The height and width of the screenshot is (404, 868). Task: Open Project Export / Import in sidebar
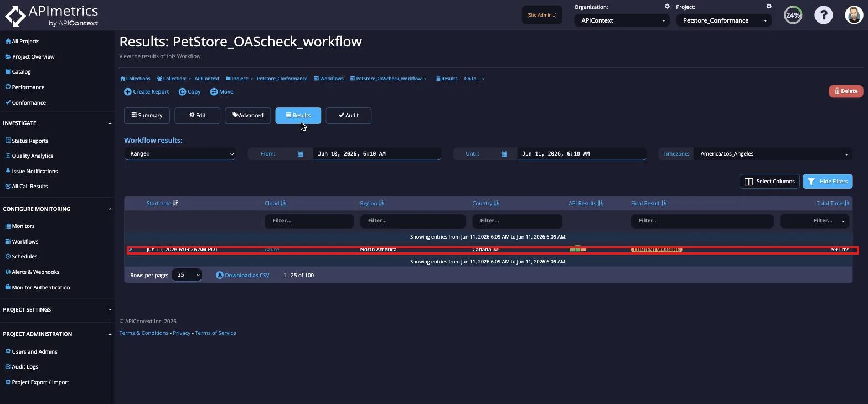[37, 382]
